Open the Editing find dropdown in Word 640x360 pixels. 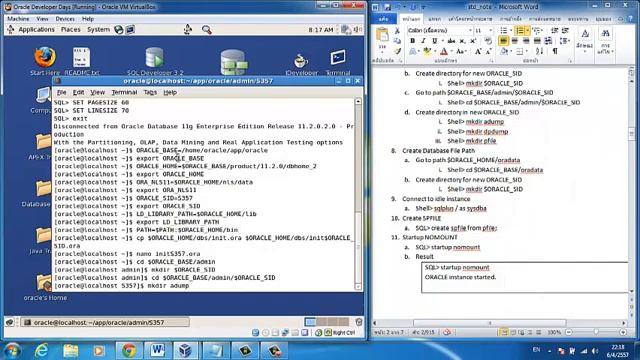(x=606, y=40)
